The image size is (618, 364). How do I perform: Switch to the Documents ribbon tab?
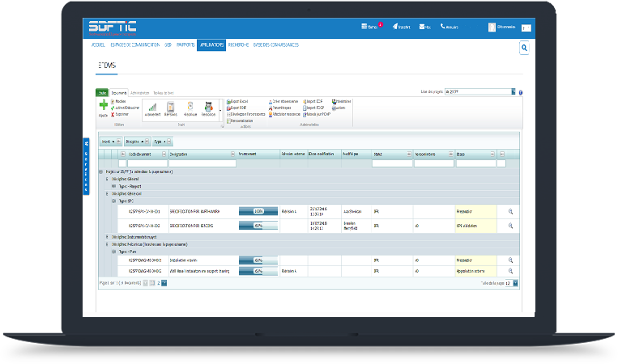coord(119,93)
